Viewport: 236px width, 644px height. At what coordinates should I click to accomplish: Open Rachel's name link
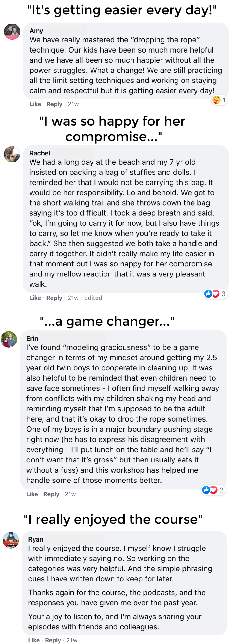(x=40, y=153)
